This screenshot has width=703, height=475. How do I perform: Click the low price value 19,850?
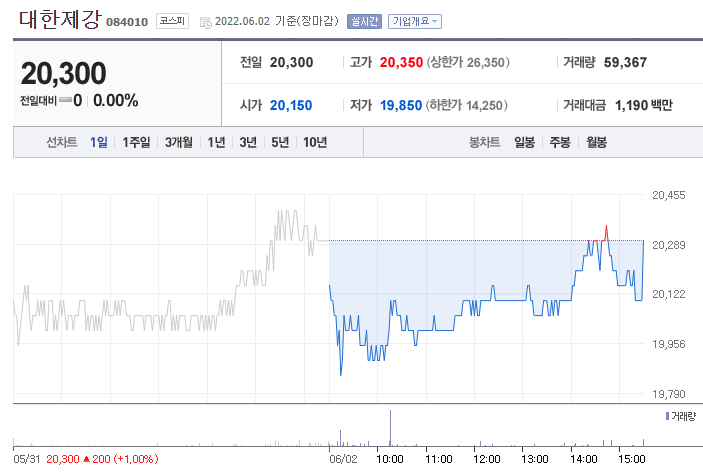pyautogui.click(x=401, y=105)
